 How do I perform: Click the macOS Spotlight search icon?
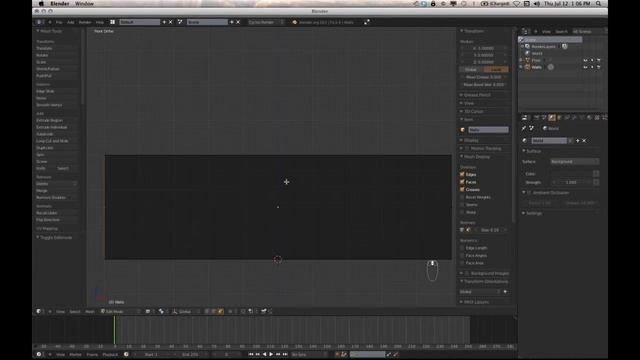click(598, 4)
